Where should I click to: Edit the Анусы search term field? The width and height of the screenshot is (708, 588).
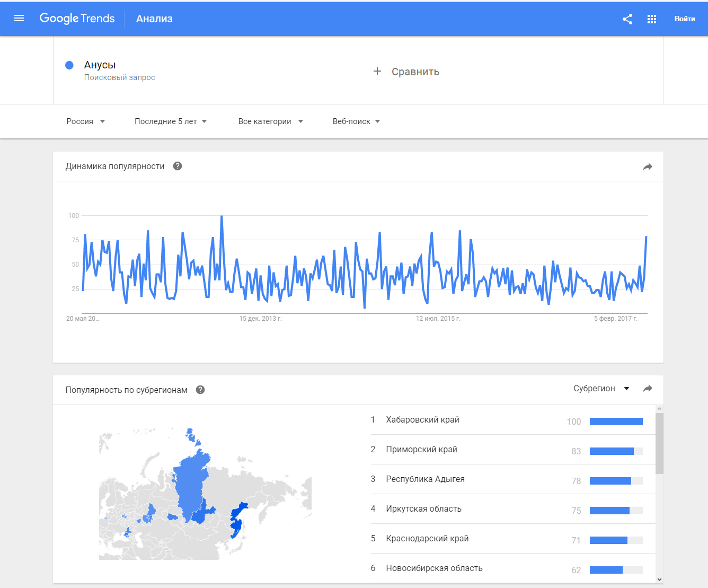pos(100,65)
